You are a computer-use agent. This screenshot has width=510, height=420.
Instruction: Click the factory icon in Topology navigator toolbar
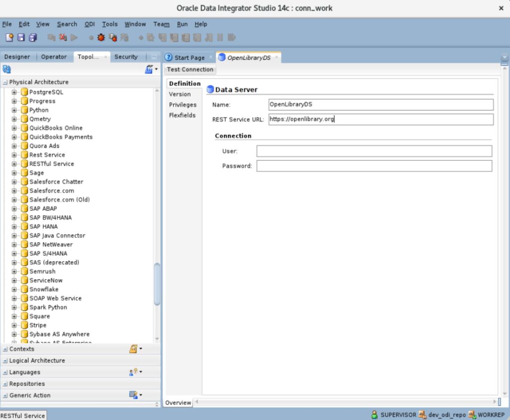tap(148, 69)
